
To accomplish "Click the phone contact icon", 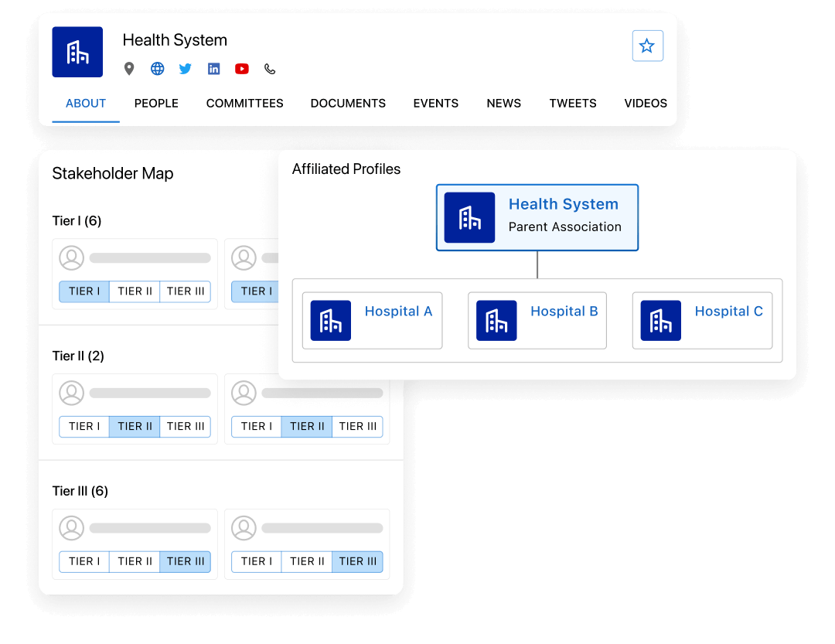I will coord(270,69).
